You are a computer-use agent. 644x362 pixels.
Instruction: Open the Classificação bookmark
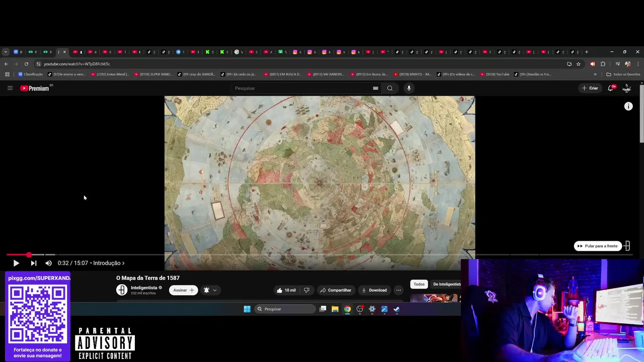[31, 74]
